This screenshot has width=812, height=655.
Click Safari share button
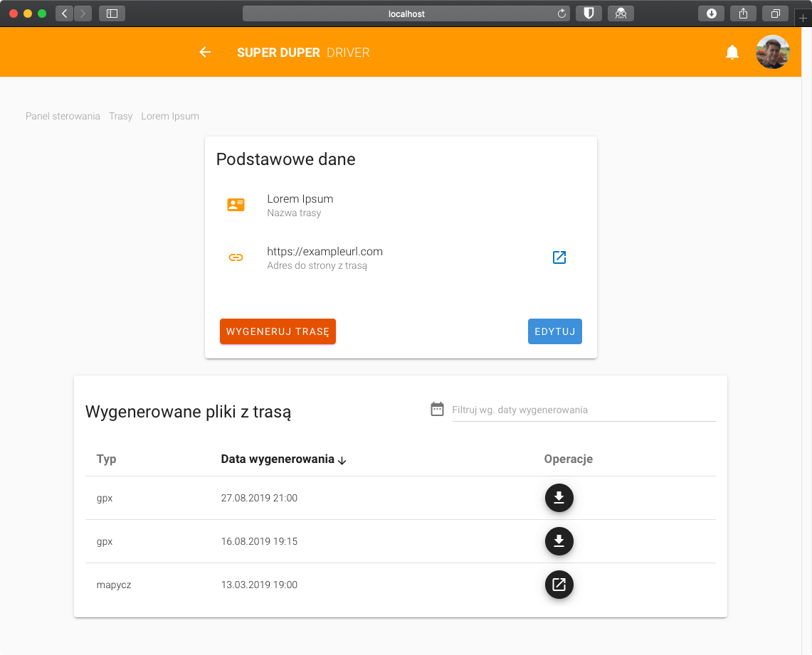(x=744, y=14)
